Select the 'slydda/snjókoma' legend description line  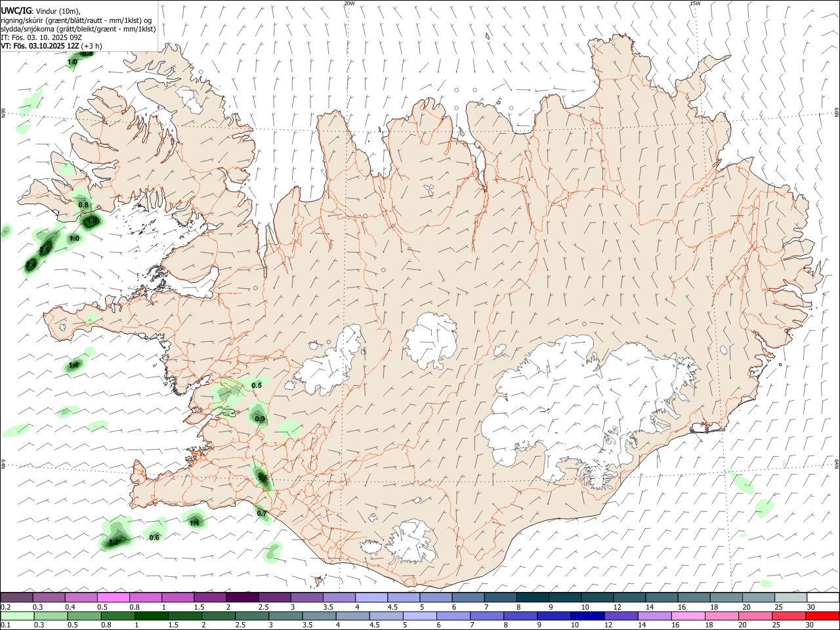coord(78,29)
